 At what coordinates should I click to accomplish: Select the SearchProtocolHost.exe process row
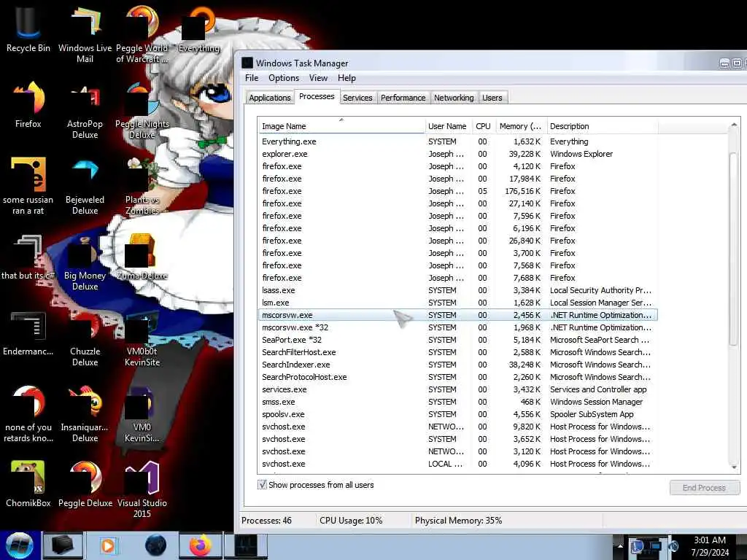click(x=457, y=377)
